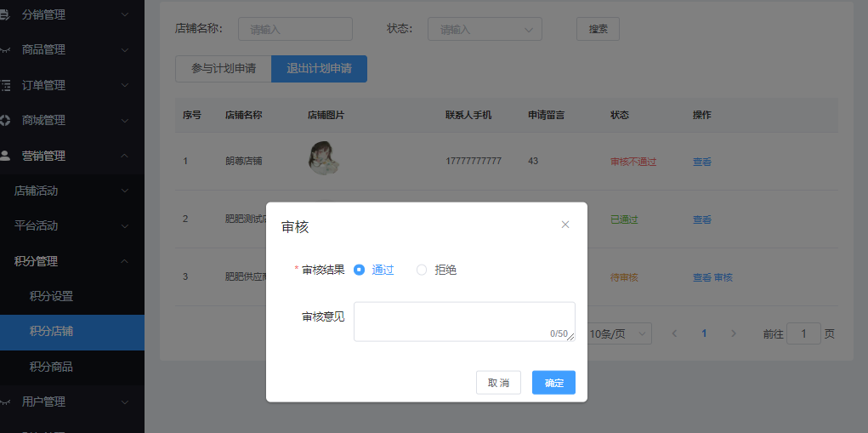Go to next page arrow in pagination

click(734, 333)
